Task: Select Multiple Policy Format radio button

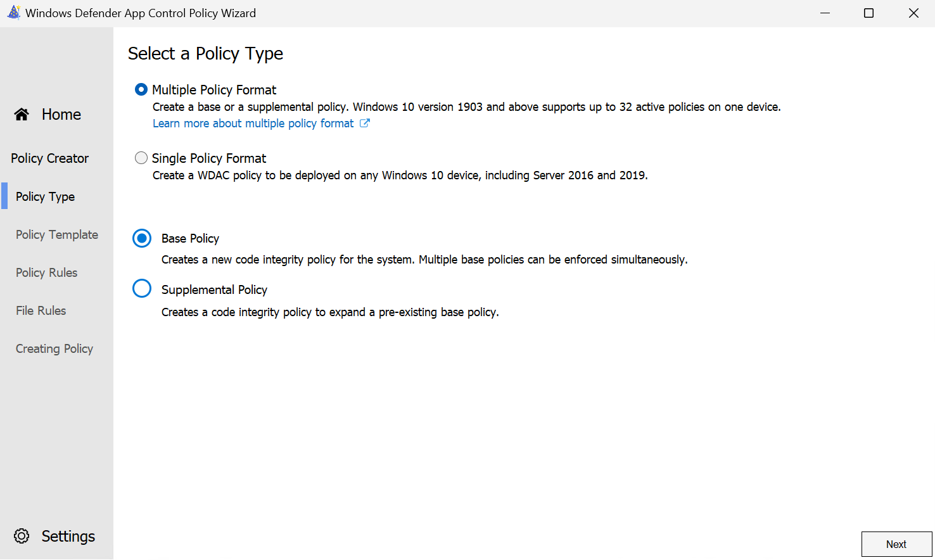Action: click(141, 90)
